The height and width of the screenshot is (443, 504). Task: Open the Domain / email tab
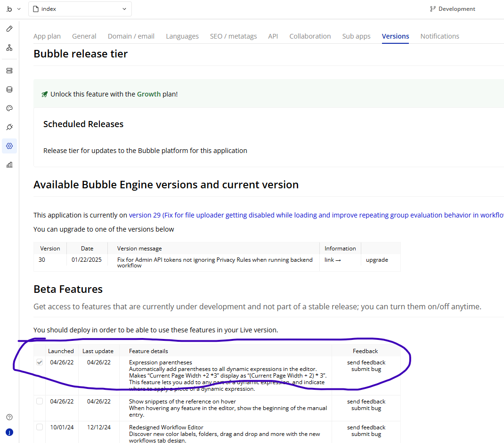pos(131,36)
